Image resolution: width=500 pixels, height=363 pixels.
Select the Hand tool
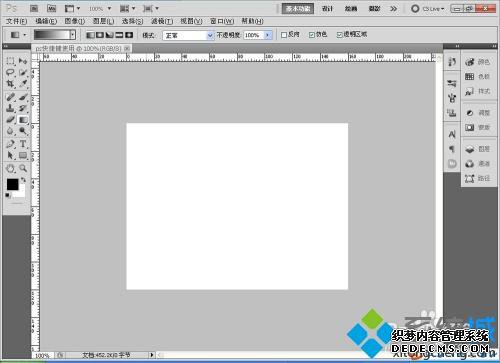coord(10,169)
